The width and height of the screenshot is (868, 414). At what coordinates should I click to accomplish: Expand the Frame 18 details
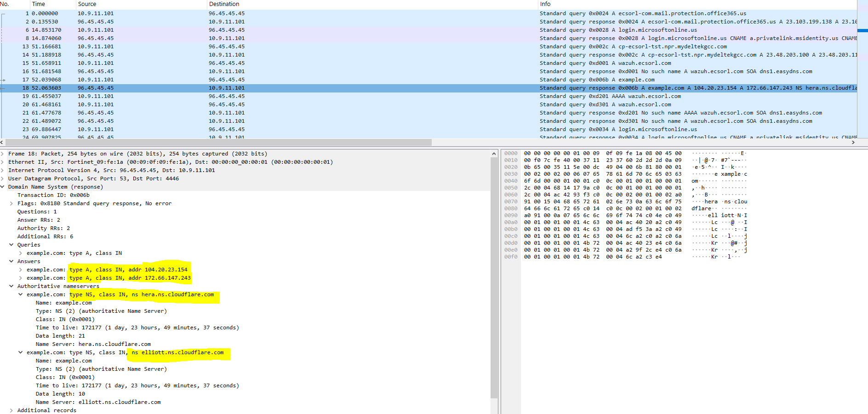coord(3,154)
